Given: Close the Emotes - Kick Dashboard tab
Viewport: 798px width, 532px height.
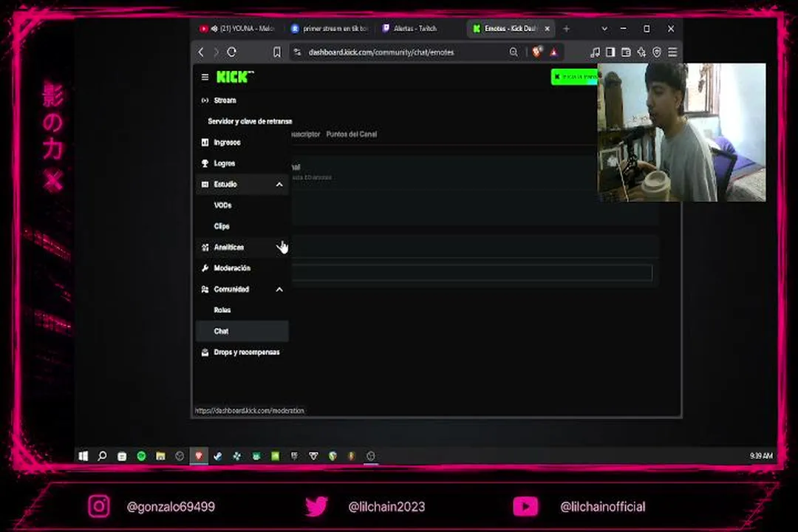Looking at the screenshot, I should (547, 29).
